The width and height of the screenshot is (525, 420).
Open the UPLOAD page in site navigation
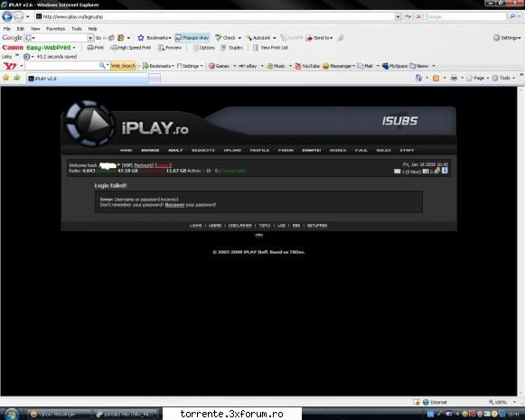(232, 150)
